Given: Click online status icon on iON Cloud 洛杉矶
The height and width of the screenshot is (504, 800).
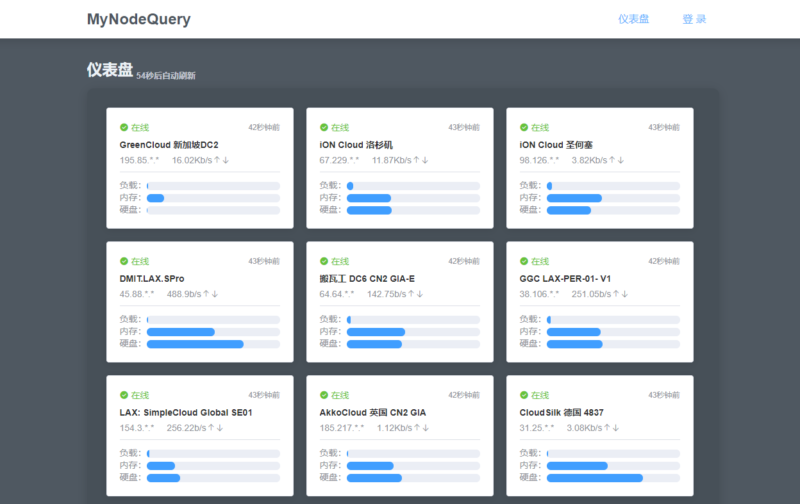Looking at the screenshot, I should [x=324, y=128].
